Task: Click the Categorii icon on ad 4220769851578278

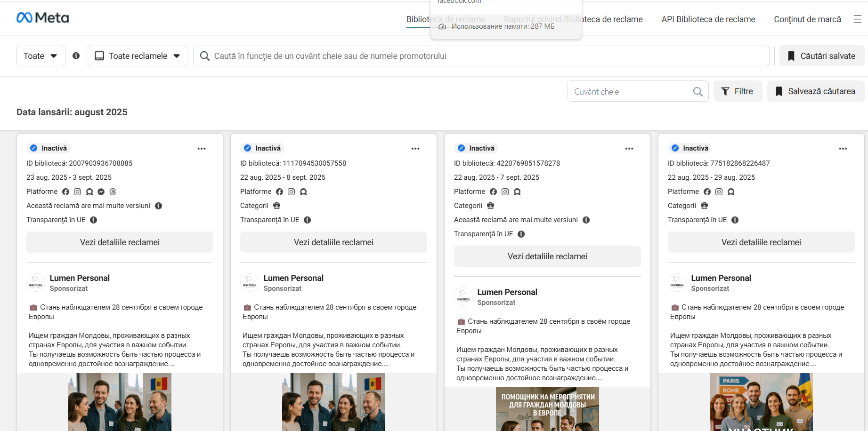Action: (491, 206)
